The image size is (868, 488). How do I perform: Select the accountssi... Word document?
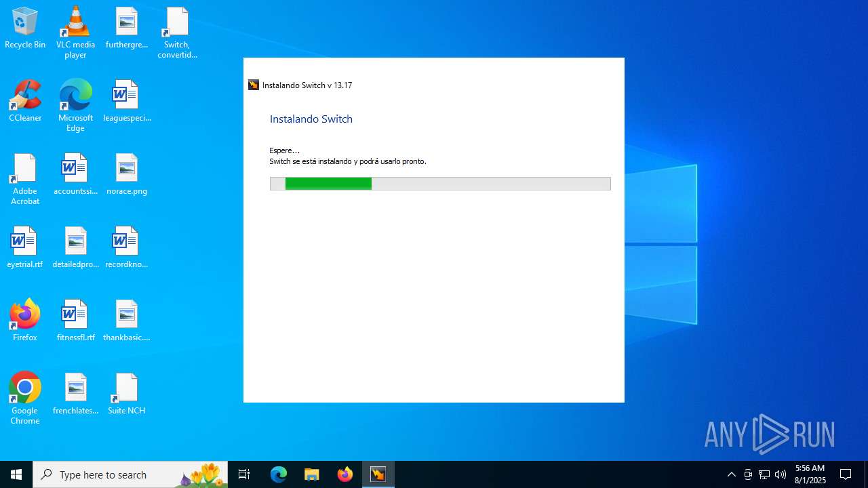[x=75, y=175]
